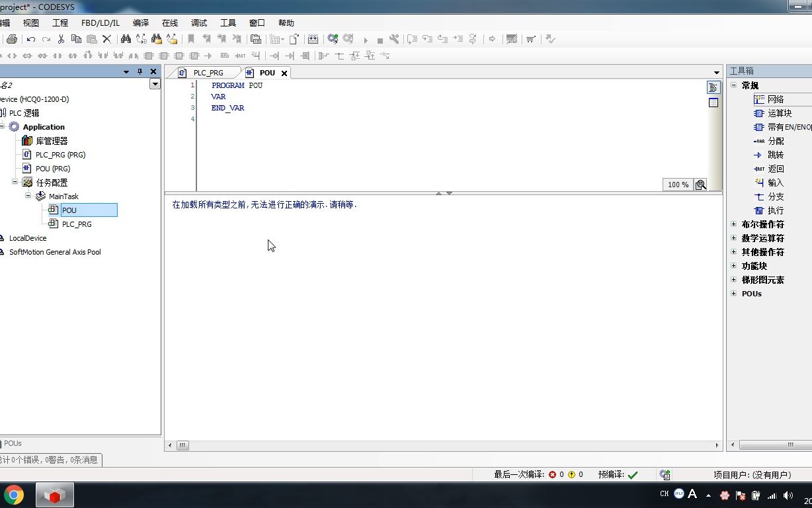Click the Undo icon in the toolbar
Viewport: 812px width, 508px height.
pyautogui.click(x=30, y=38)
